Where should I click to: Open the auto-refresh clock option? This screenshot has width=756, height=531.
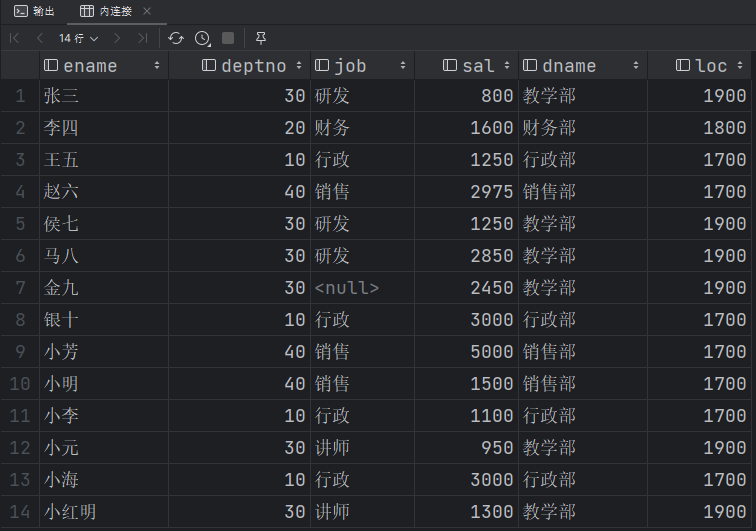202,38
